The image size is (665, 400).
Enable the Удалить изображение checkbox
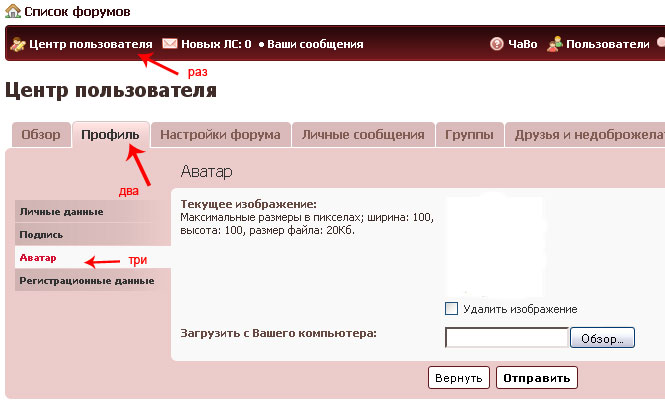point(451,309)
